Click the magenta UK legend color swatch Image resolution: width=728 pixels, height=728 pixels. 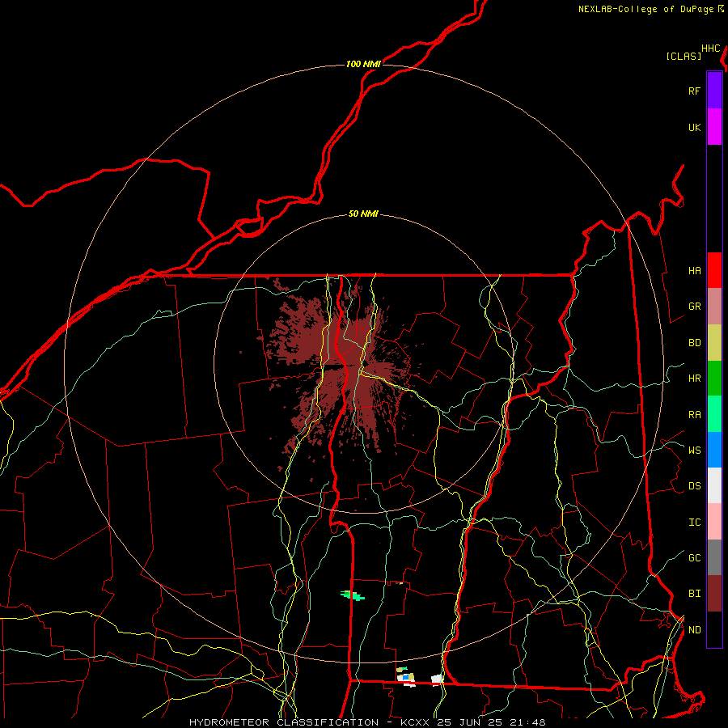pyautogui.click(x=714, y=127)
